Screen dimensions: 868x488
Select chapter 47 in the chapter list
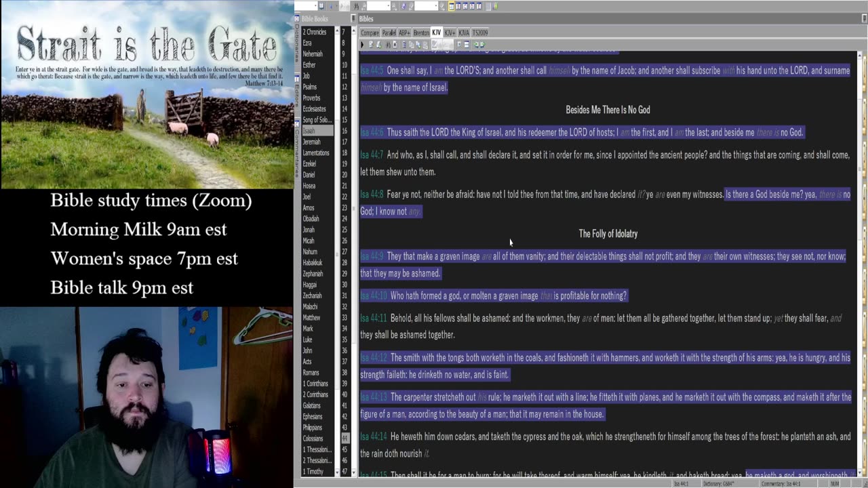point(344,471)
